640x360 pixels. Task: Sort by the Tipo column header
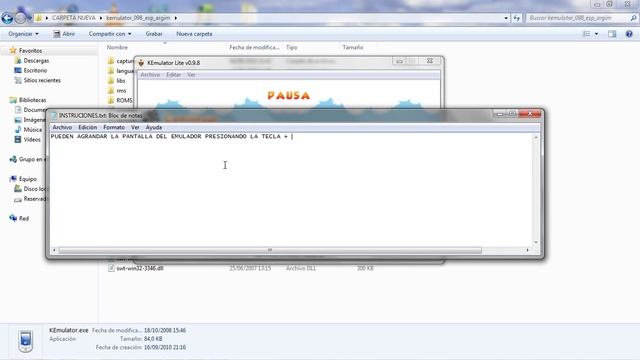coord(291,47)
